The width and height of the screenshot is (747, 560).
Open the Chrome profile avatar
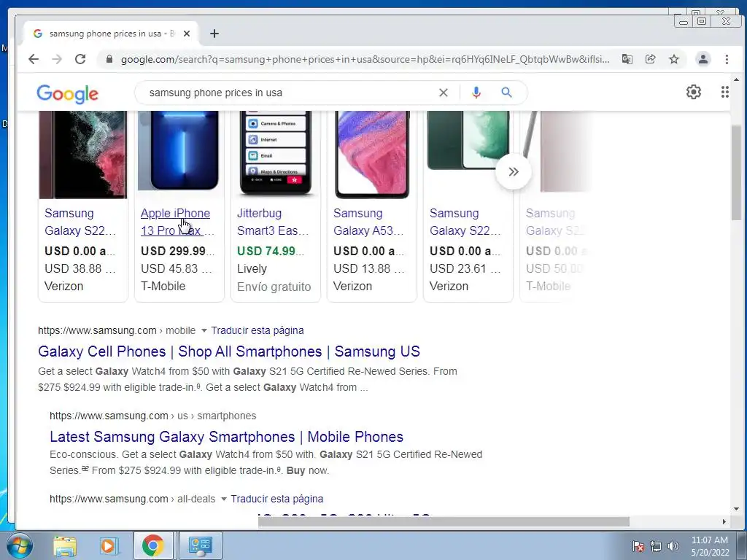pyautogui.click(x=703, y=59)
